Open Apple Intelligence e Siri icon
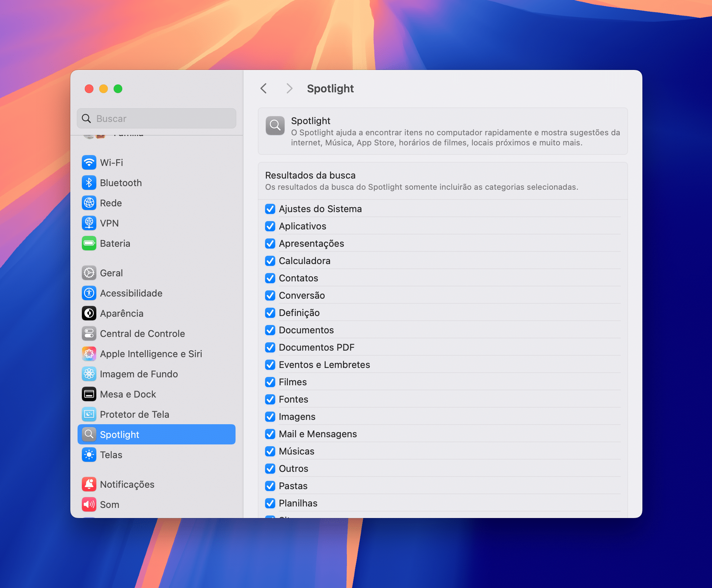 (x=89, y=354)
